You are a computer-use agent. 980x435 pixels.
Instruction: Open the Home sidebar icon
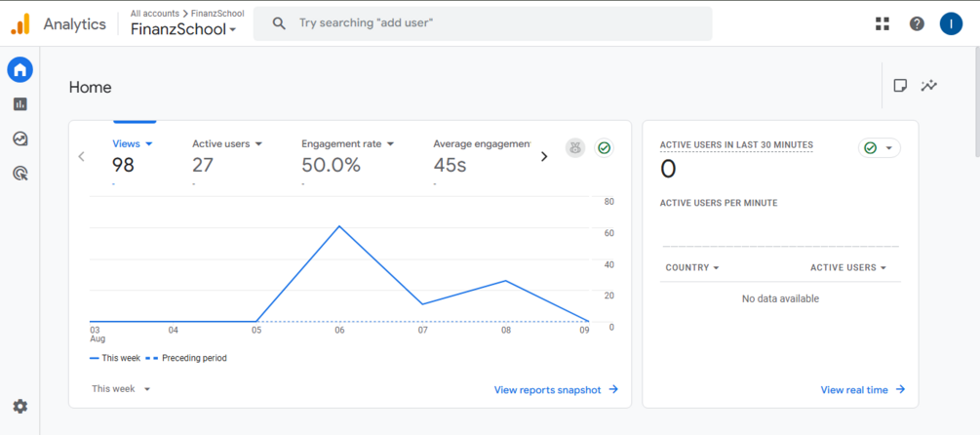click(20, 69)
